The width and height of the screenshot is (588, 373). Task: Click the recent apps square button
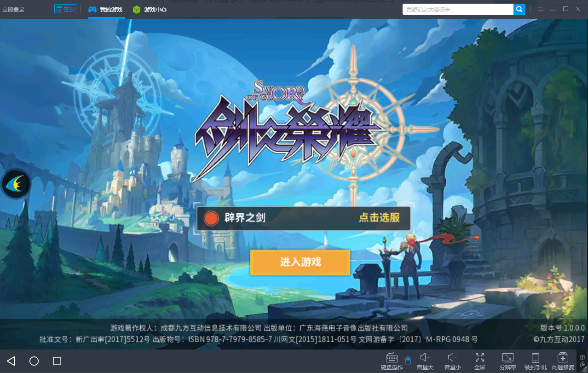tap(57, 361)
